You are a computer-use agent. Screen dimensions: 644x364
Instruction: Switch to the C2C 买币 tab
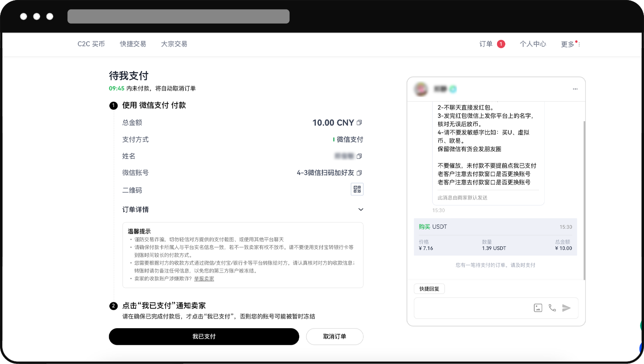(x=91, y=44)
